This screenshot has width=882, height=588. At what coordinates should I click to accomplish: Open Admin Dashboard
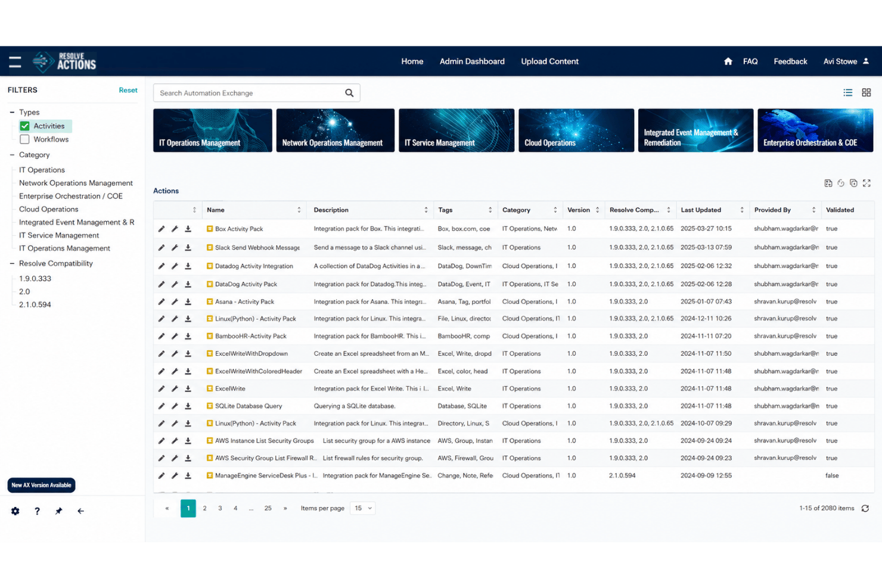coord(472,61)
